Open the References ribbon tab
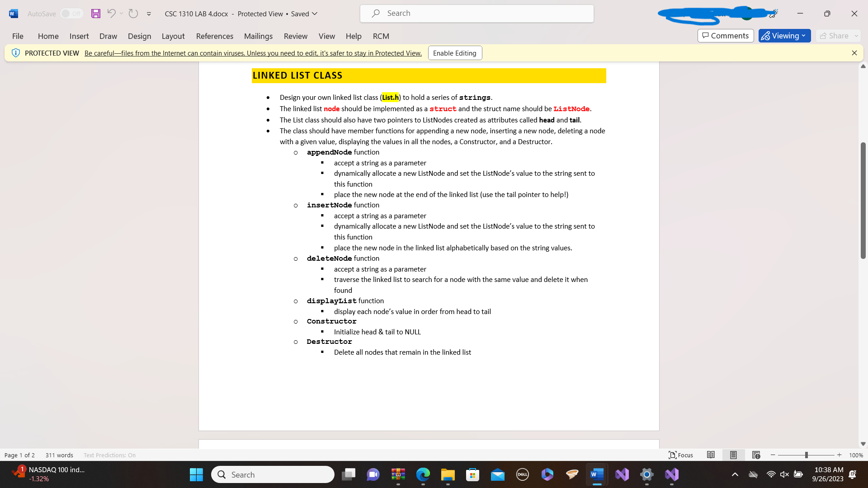 [214, 36]
